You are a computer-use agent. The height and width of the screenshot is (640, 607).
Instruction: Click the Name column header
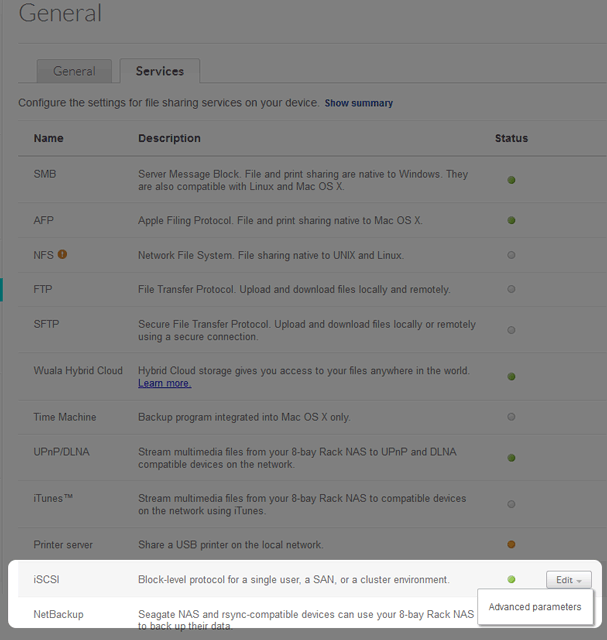click(x=48, y=138)
